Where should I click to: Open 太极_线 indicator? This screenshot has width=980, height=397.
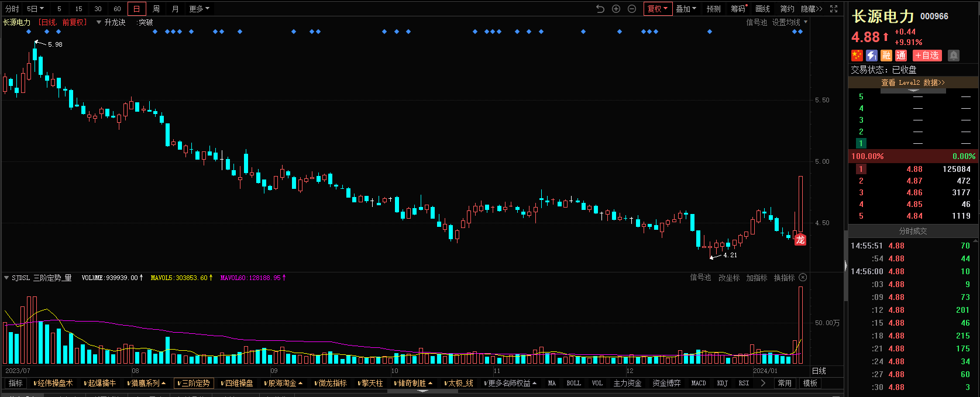[459, 383]
